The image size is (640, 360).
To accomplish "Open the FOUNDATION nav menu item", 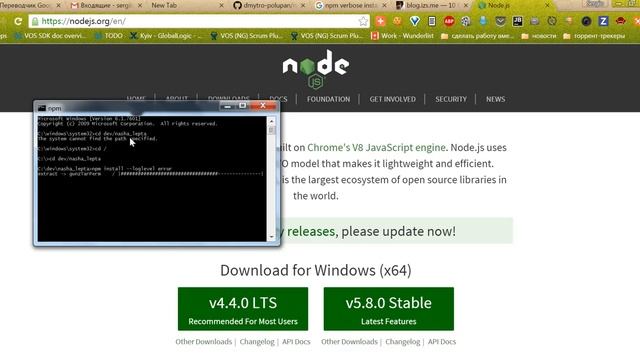I will pyautogui.click(x=328, y=99).
